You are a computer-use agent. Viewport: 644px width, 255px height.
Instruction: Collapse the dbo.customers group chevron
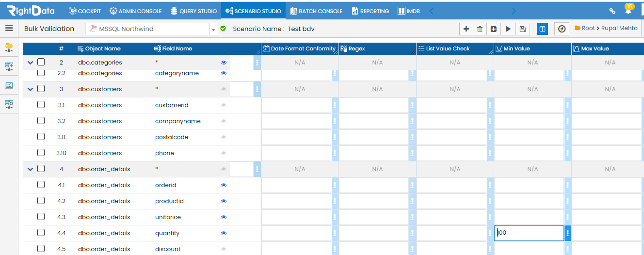click(x=31, y=89)
